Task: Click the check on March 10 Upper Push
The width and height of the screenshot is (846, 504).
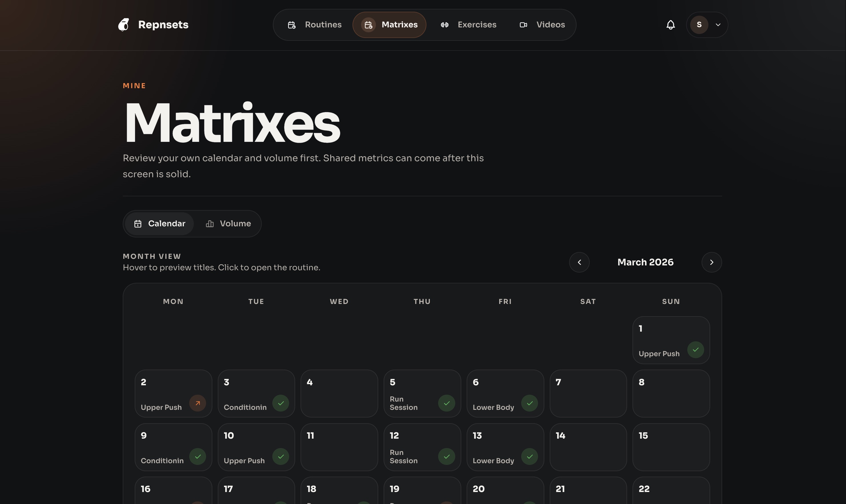Action: (x=281, y=456)
